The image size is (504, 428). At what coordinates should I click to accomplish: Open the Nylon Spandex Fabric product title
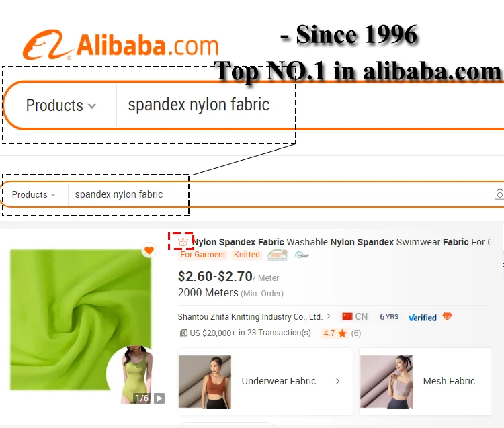[341, 242]
